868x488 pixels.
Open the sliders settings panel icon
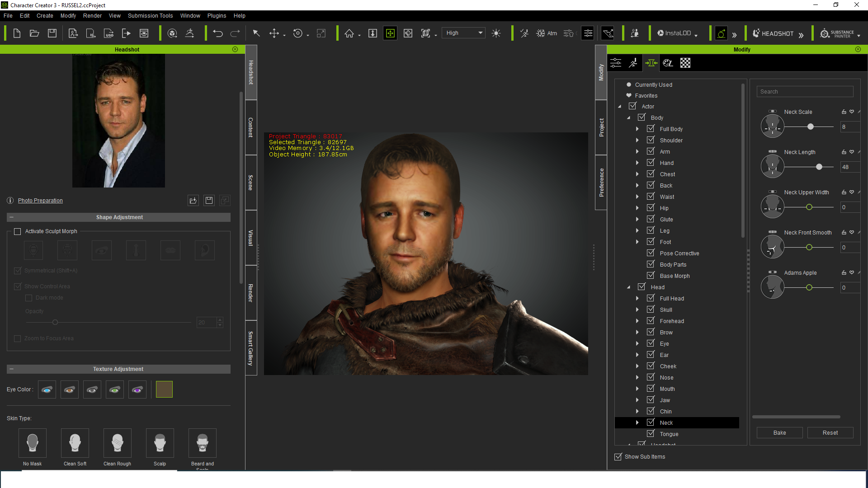pos(588,33)
